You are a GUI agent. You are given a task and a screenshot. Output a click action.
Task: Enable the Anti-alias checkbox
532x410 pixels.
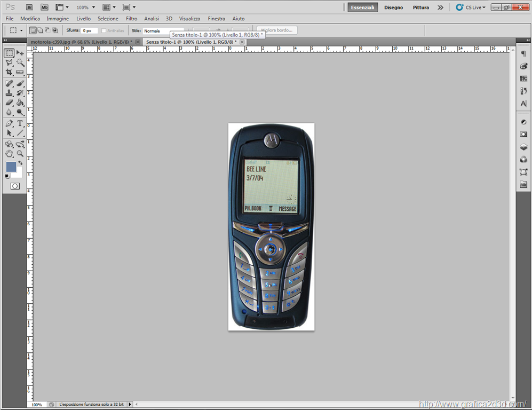pos(104,30)
